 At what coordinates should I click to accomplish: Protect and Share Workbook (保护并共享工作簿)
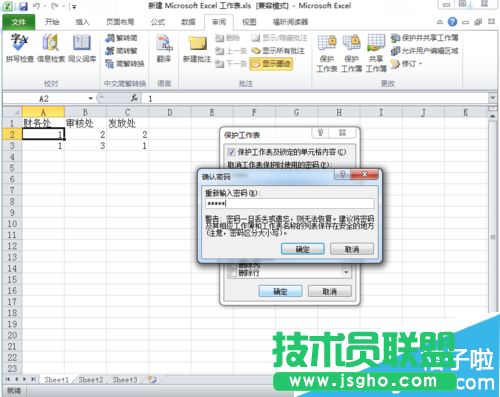coord(425,38)
